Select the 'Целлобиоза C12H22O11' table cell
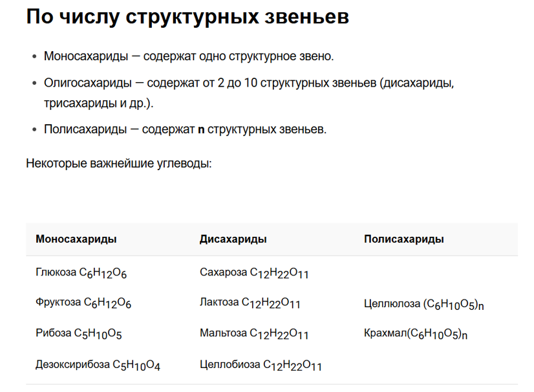This screenshot has width=534, height=392. 261,365
